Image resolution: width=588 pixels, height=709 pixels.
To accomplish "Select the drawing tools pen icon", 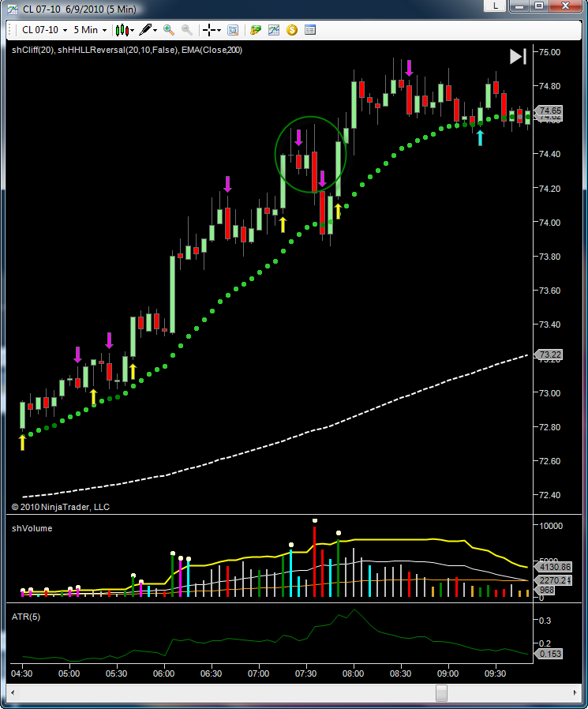I will tap(145, 30).
